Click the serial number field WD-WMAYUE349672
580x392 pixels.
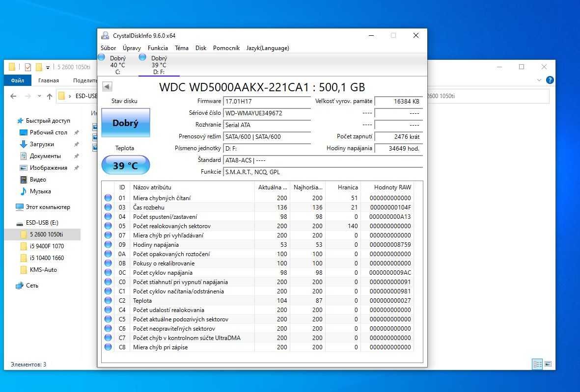[267, 113]
